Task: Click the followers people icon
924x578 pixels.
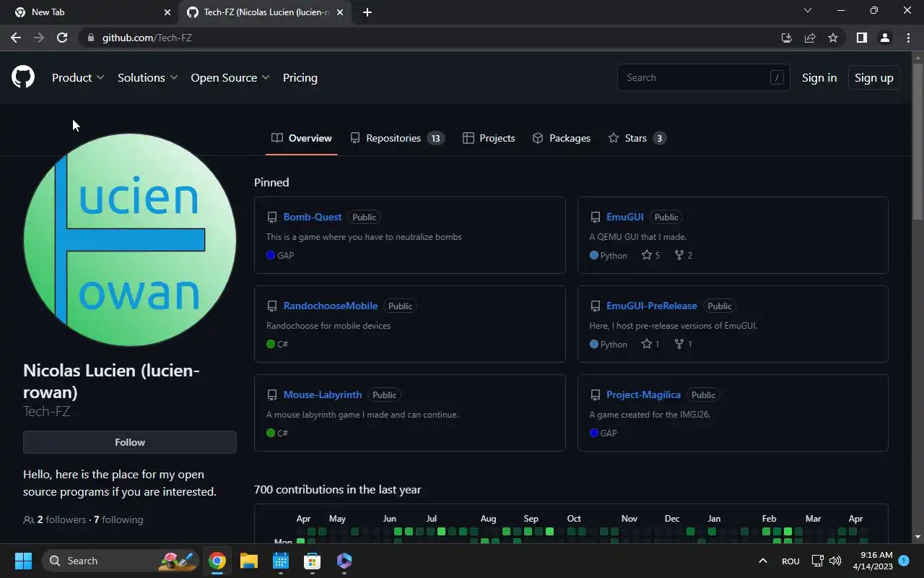Action: [x=29, y=519]
